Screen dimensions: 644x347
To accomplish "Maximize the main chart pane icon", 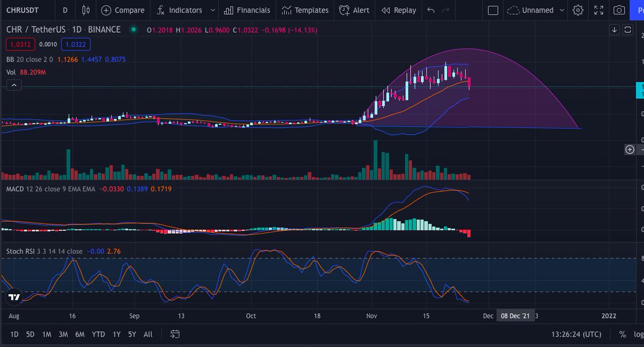I will click(628, 30).
